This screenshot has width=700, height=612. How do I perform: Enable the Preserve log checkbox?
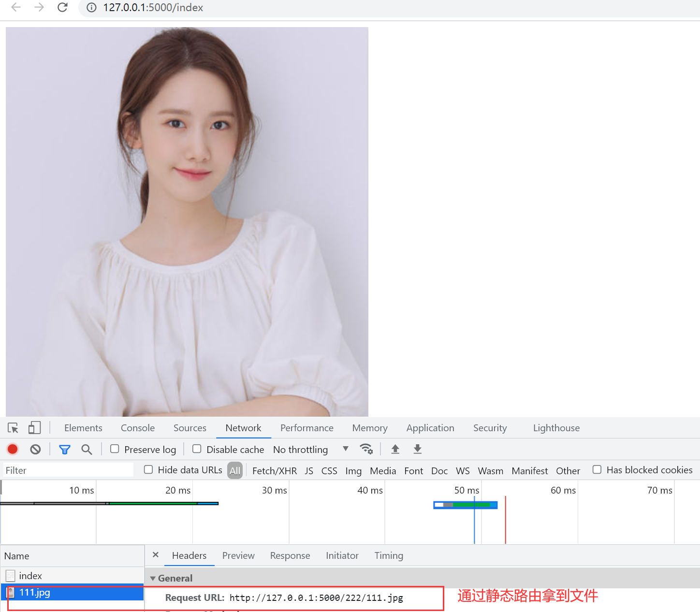[115, 449]
